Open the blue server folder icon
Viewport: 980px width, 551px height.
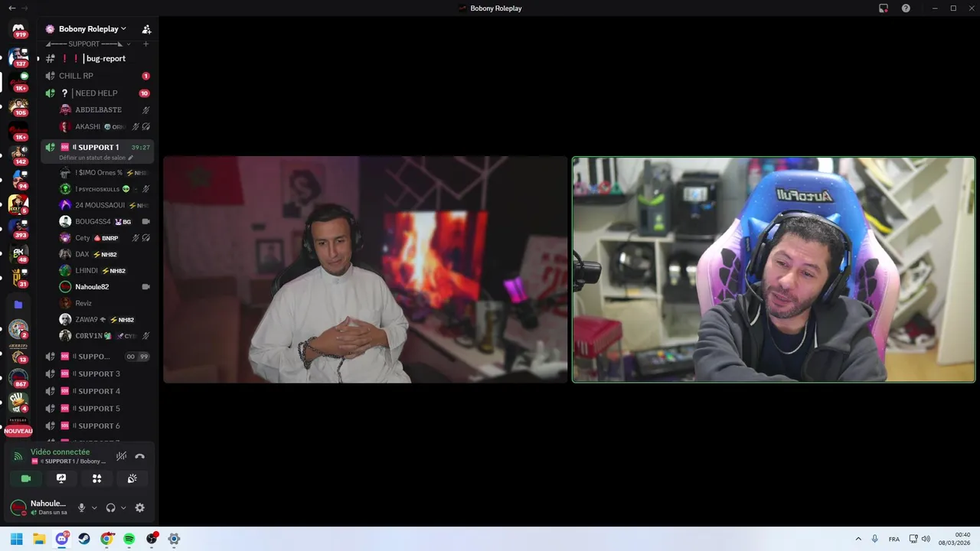pos(18,305)
